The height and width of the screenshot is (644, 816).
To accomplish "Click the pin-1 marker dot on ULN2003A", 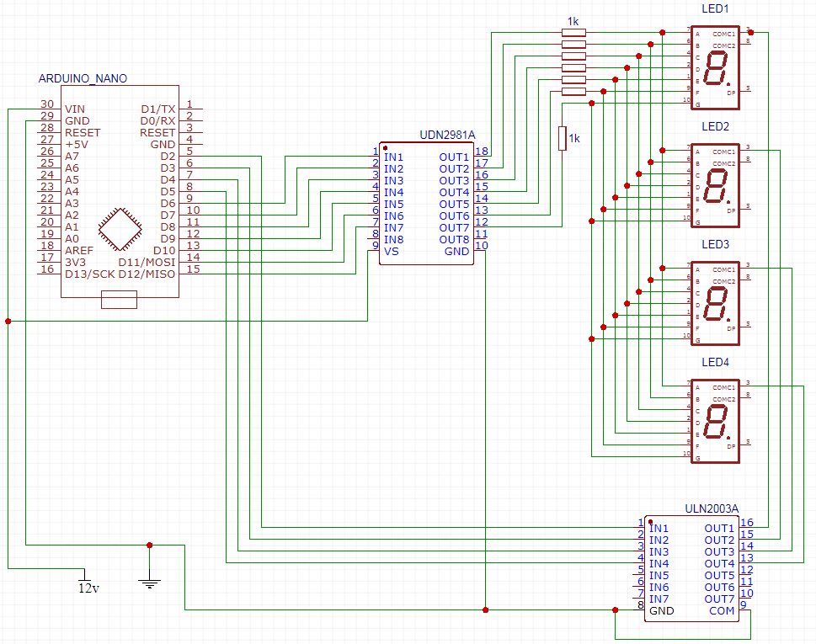I will (x=650, y=522).
